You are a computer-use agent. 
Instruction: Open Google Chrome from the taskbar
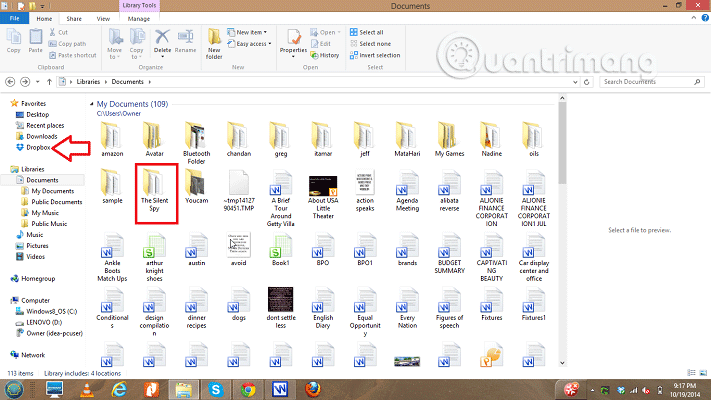pos(248,390)
